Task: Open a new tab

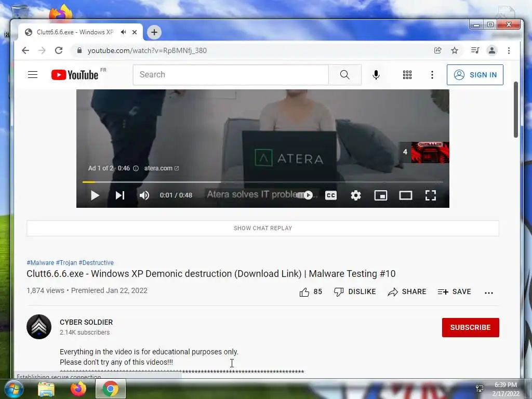Action: 154,32
